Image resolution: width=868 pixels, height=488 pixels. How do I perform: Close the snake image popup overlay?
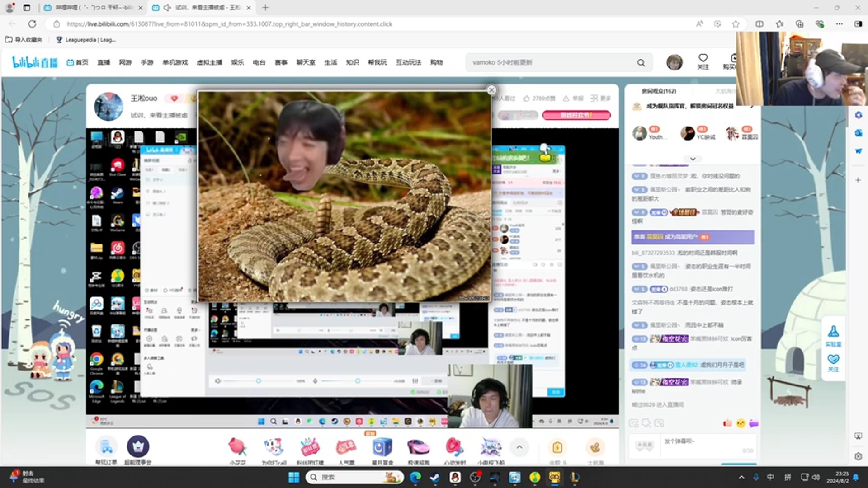pyautogui.click(x=491, y=90)
